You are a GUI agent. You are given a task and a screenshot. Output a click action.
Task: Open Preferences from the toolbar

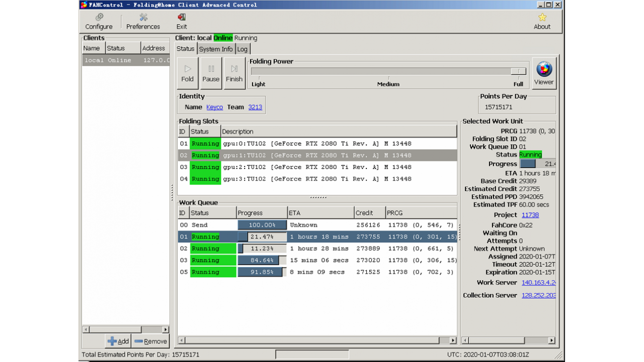[143, 22]
